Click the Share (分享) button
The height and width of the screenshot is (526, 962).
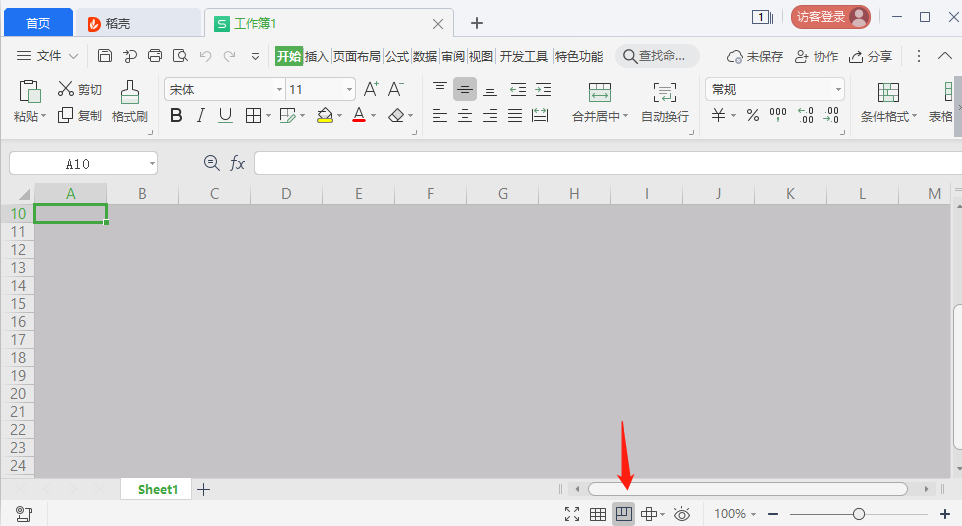pyautogui.click(x=871, y=56)
